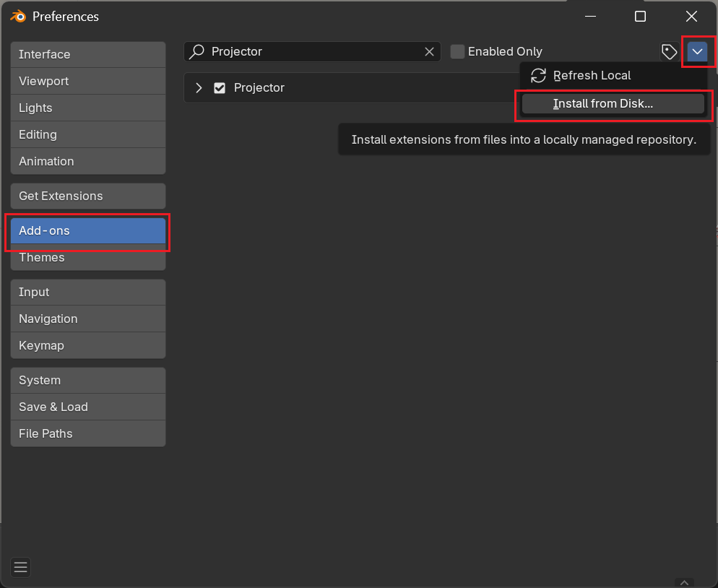Maximize the Preferences window
The width and height of the screenshot is (718, 588).
pos(640,17)
